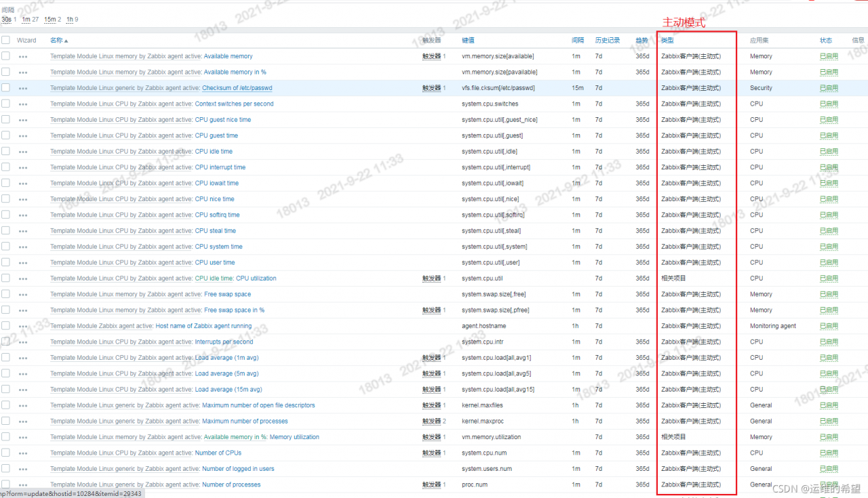Click the Monitoring agent application label
The height and width of the screenshot is (498, 868).
tap(773, 326)
